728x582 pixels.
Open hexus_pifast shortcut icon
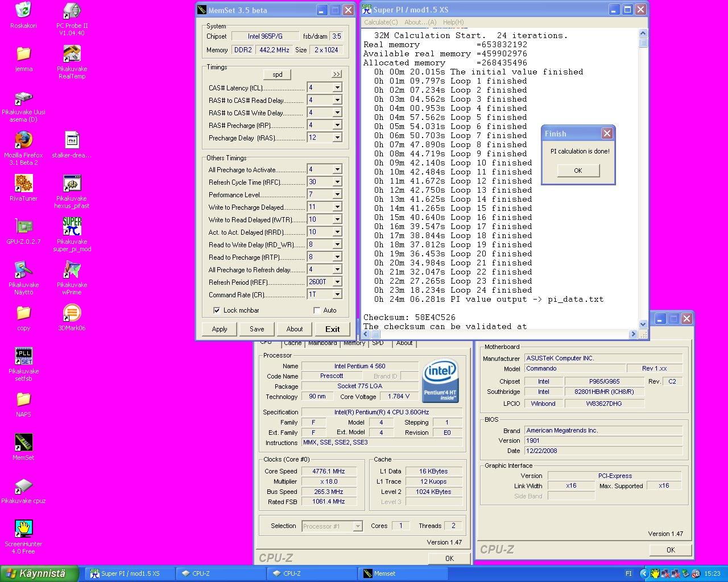pos(72,183)
